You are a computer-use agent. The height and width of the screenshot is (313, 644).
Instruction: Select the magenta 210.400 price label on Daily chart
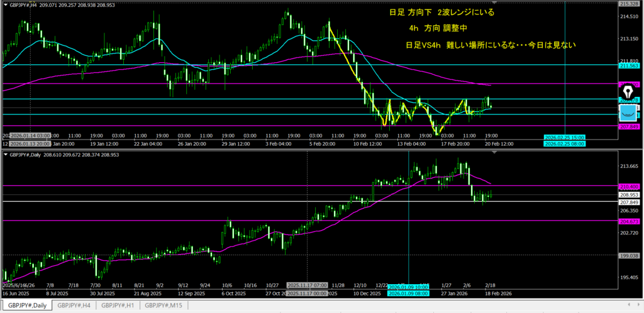[x=630, y=186]
